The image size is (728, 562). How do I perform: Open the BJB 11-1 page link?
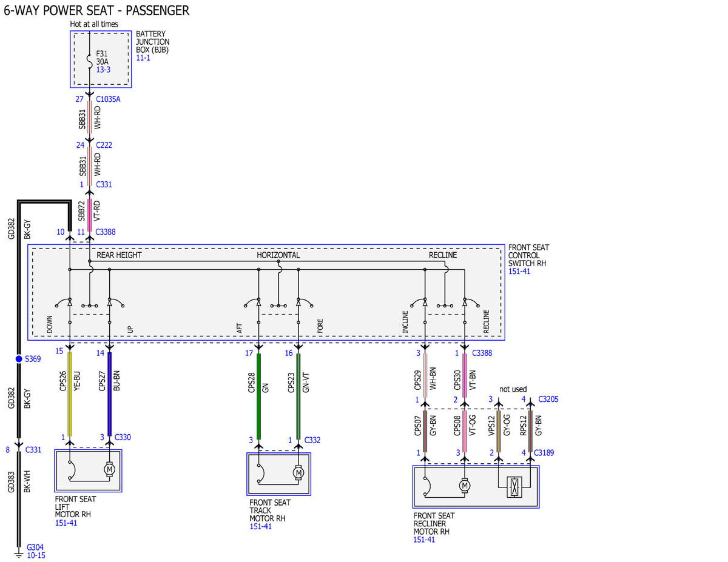[143, 58]
